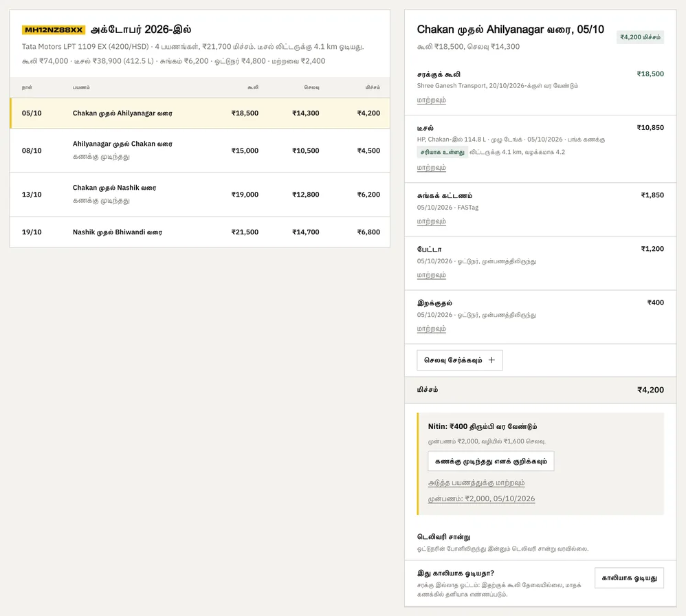Click the மிச்சம் column header
This screenshot has width=686, height=616.
[373, 87]
